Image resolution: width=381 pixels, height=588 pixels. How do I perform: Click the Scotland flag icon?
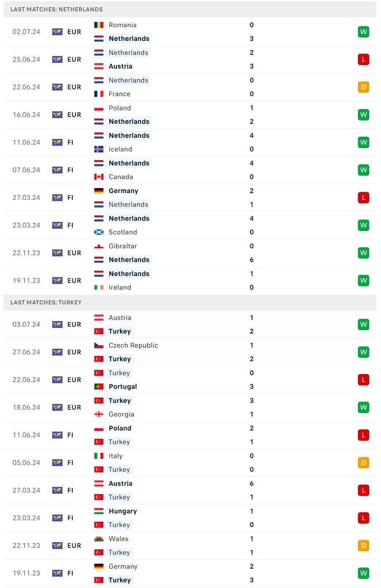[98, 232]
